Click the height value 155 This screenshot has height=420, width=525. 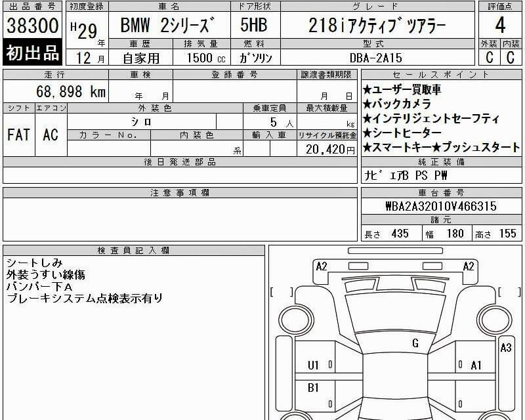(507, 234)
